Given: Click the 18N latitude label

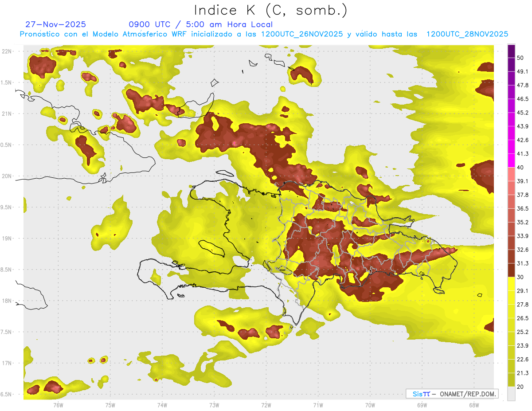Looking at the screenshot, I should (7, 301).
